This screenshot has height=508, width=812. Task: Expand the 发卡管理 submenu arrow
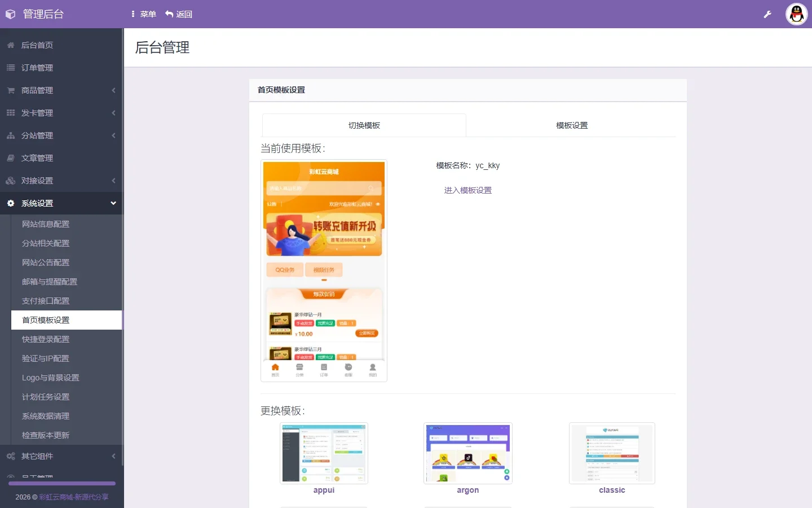113,113
